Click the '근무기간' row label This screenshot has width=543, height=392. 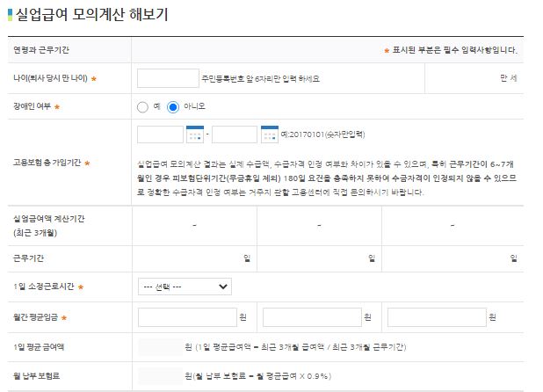(28, 258)
